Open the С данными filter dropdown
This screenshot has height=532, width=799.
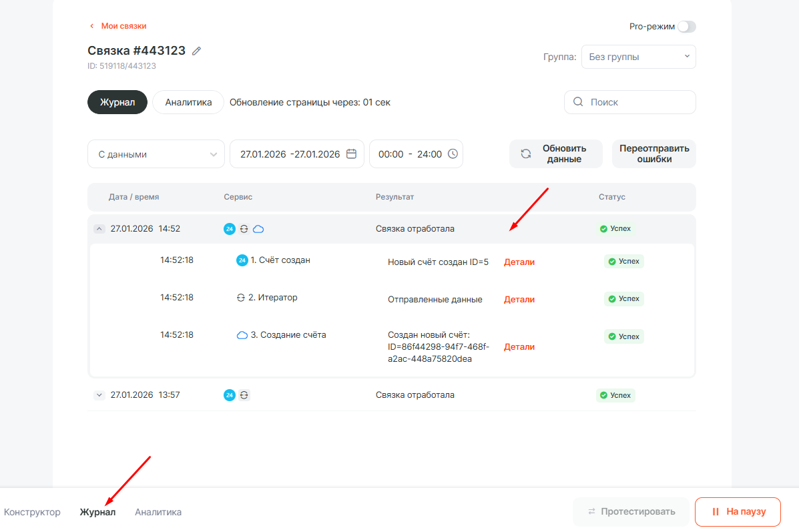click(x=156, y=154)
